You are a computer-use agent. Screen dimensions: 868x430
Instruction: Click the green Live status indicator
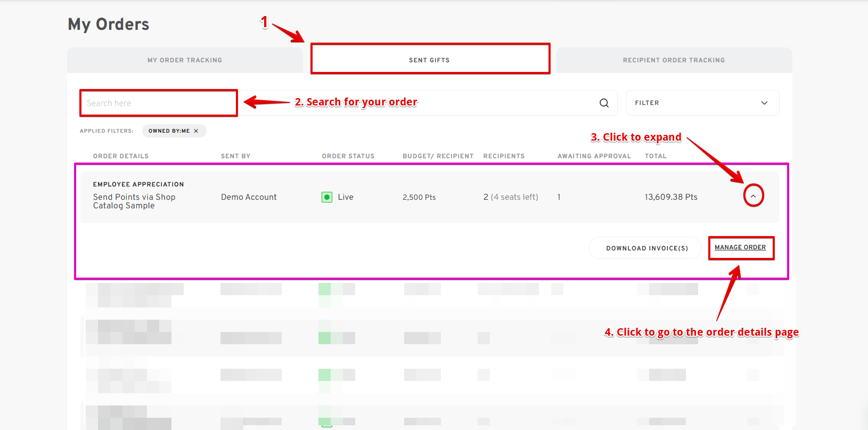[x=327, y=197]
